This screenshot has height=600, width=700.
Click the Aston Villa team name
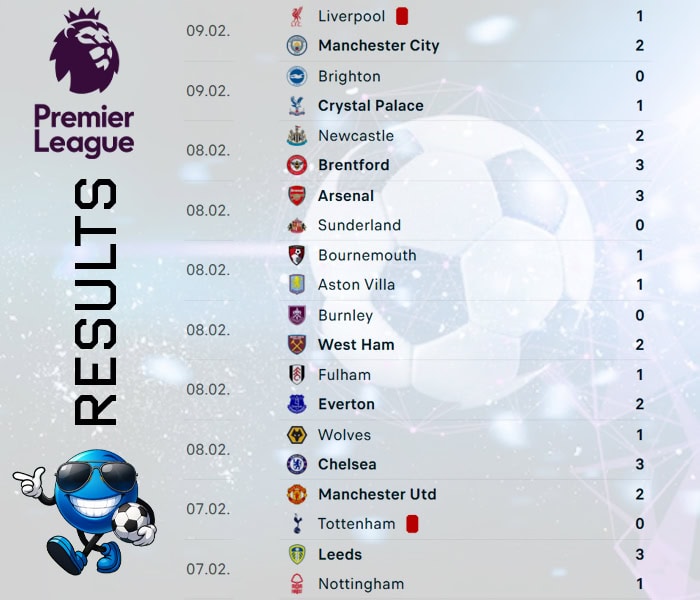356,285
